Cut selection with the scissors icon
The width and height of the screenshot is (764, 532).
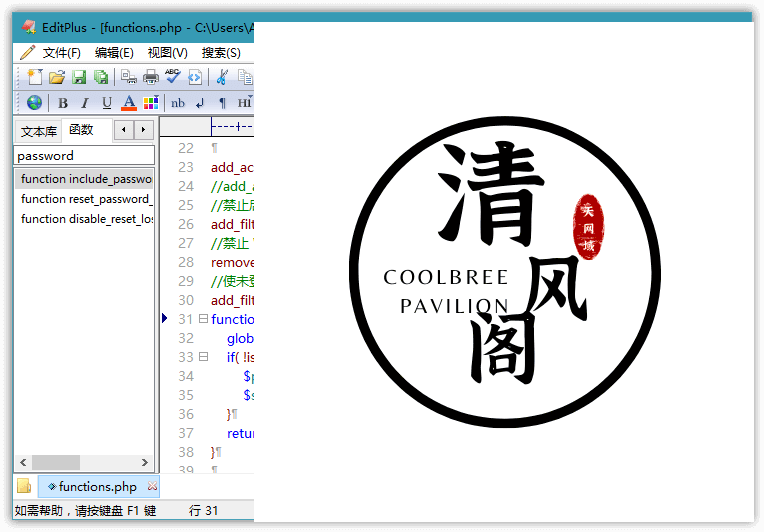coord(222,77)
